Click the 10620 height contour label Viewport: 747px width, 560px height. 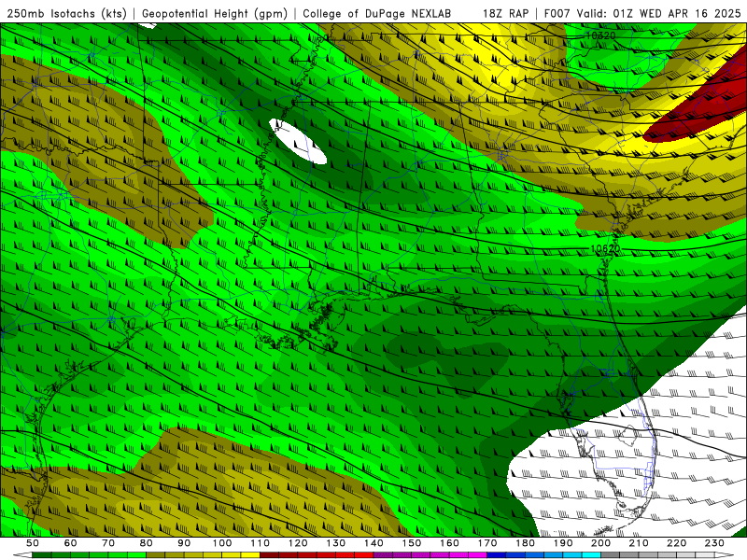point(605,248)
